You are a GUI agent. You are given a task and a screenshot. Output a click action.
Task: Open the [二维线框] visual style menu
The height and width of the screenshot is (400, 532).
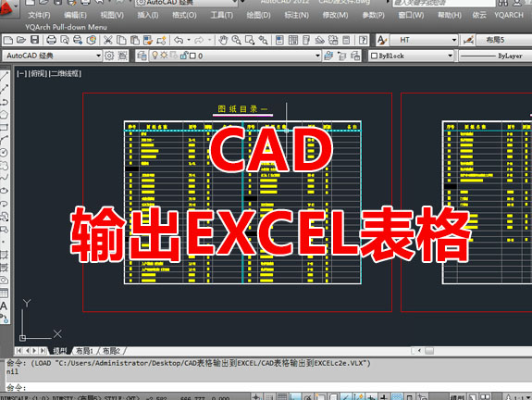coord(65,73)
